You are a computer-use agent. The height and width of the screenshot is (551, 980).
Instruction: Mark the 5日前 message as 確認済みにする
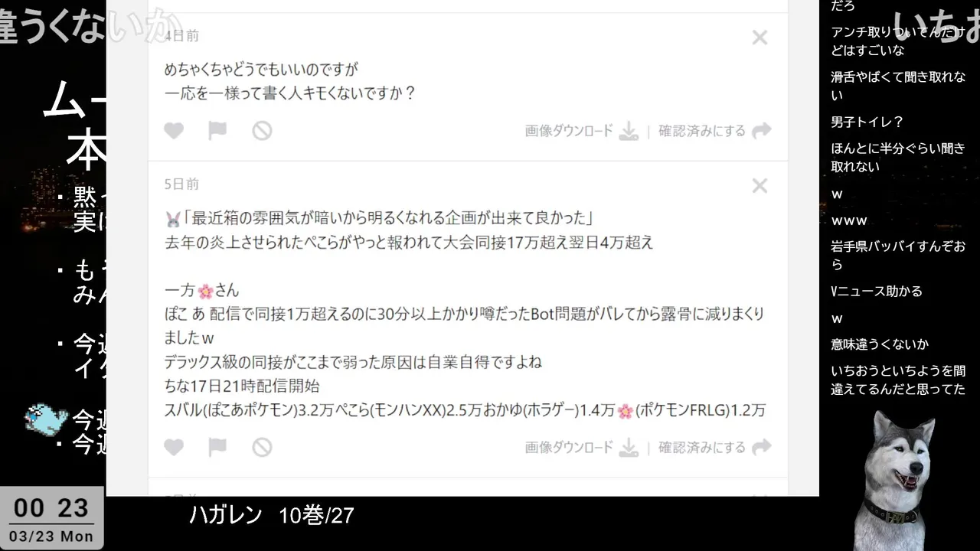point(702,447)
